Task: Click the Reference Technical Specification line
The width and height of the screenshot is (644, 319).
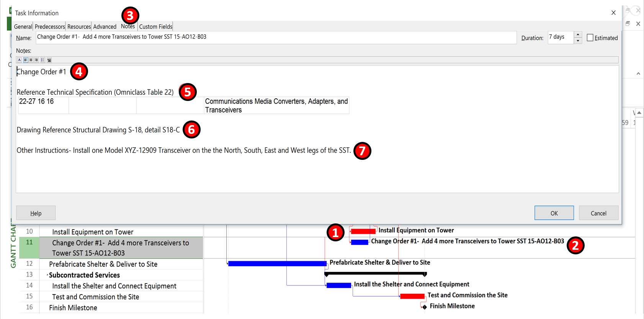Action: click(95, 92)
